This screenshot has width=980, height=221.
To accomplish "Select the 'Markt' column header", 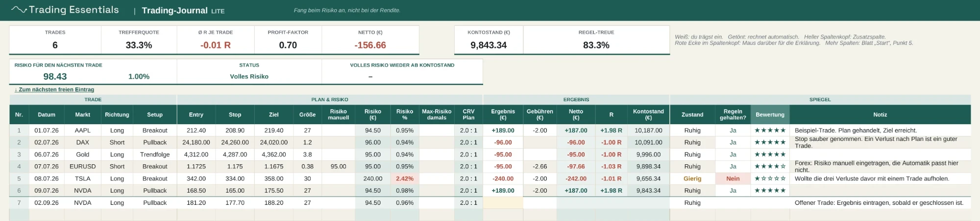I will coord(83,114).
